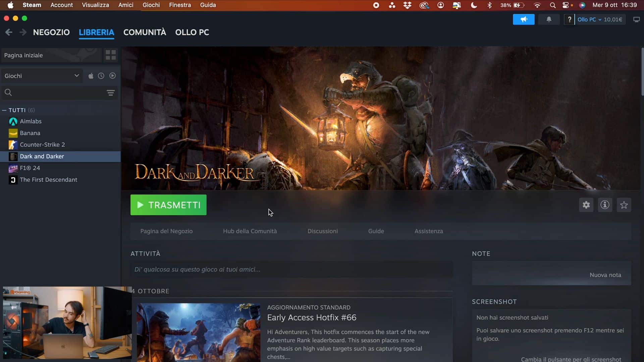Click the F1 24 game icon
The image size is (644, 362).
13,168
